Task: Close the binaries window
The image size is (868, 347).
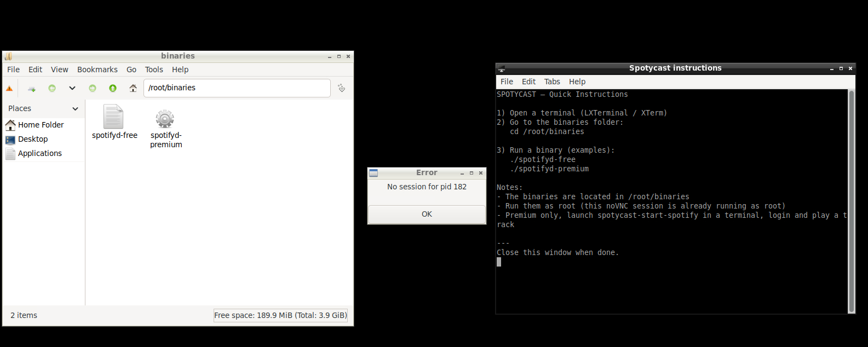Action: (348, 56)
